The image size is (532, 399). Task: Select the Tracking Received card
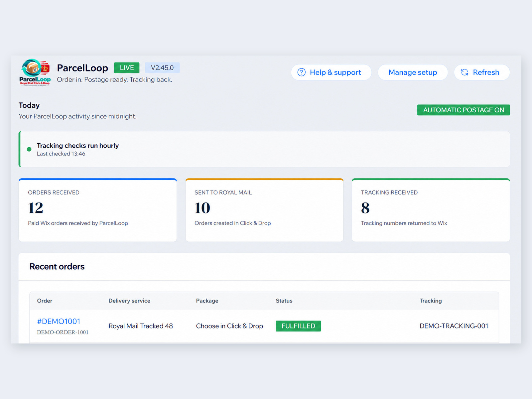coord(431,210)
